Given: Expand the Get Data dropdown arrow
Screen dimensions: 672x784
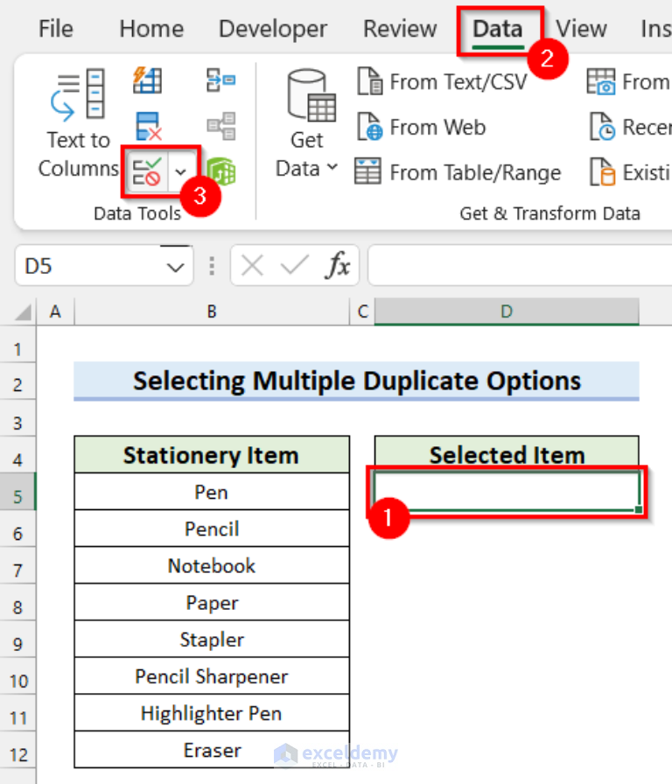Looking at the screenshot, I should click(x=332, y=168).
